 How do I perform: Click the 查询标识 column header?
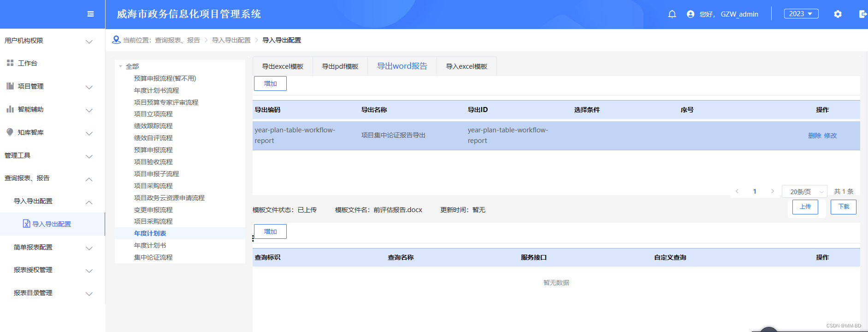[x=267, y=257]
